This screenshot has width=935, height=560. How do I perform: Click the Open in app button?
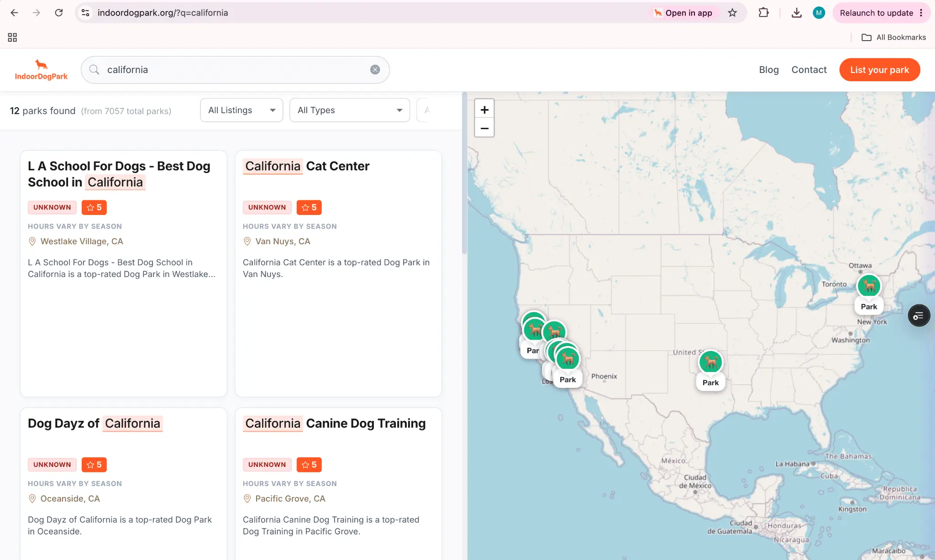point(683,13)
